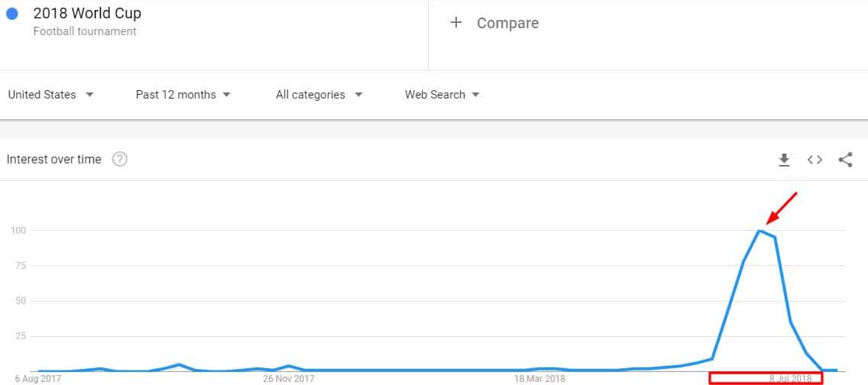Open the All categories dropdown
This screenshot has height=385, width=868.
pyautogui.click(x=319, y=95)
